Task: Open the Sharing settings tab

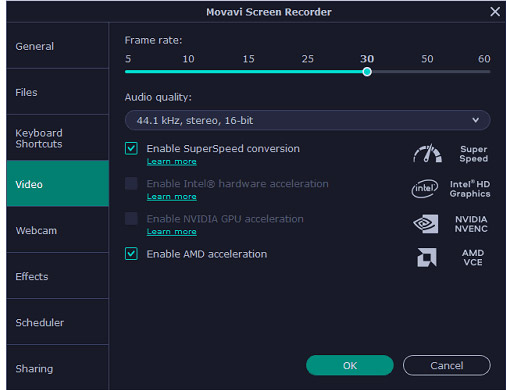Action: (x=57, y=368)
